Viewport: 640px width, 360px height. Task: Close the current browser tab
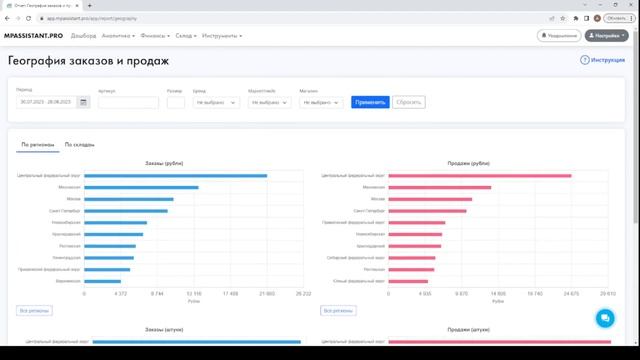[77, 6]
